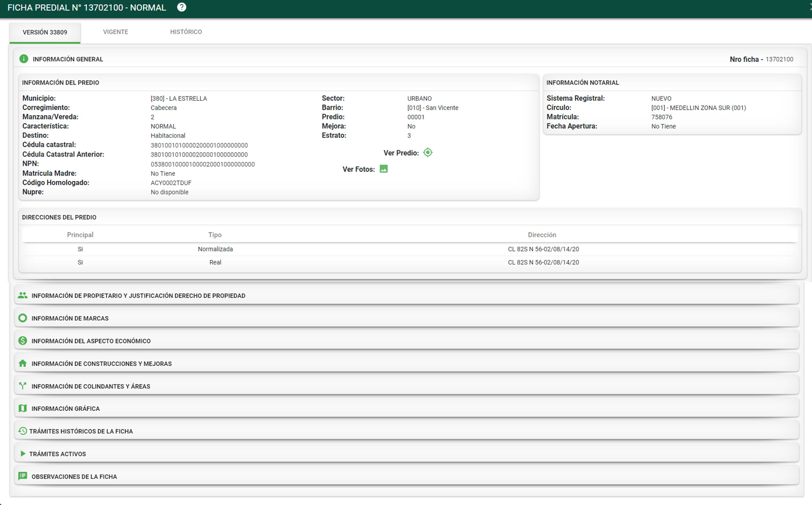Click the propietario people icon
The image size is (812, 505).
[23, 295]
